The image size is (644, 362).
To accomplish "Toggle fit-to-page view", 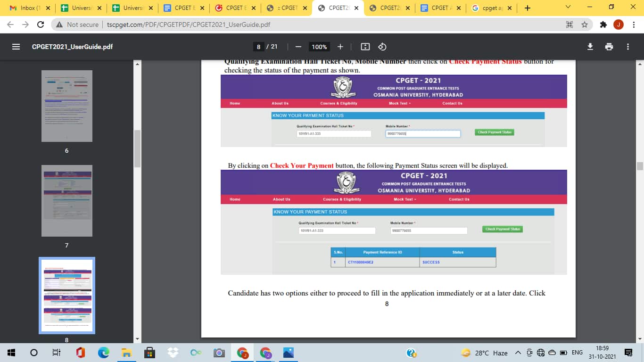I will [364, 47].
